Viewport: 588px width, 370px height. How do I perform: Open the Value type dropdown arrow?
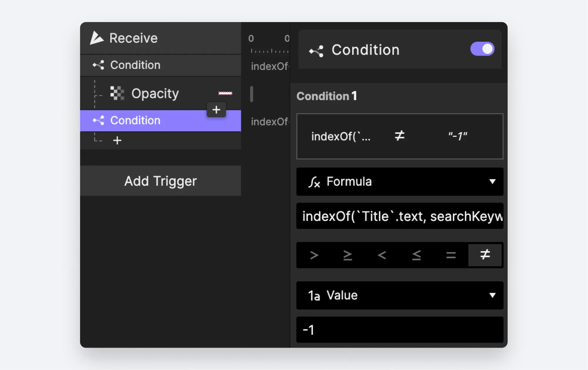492,295
